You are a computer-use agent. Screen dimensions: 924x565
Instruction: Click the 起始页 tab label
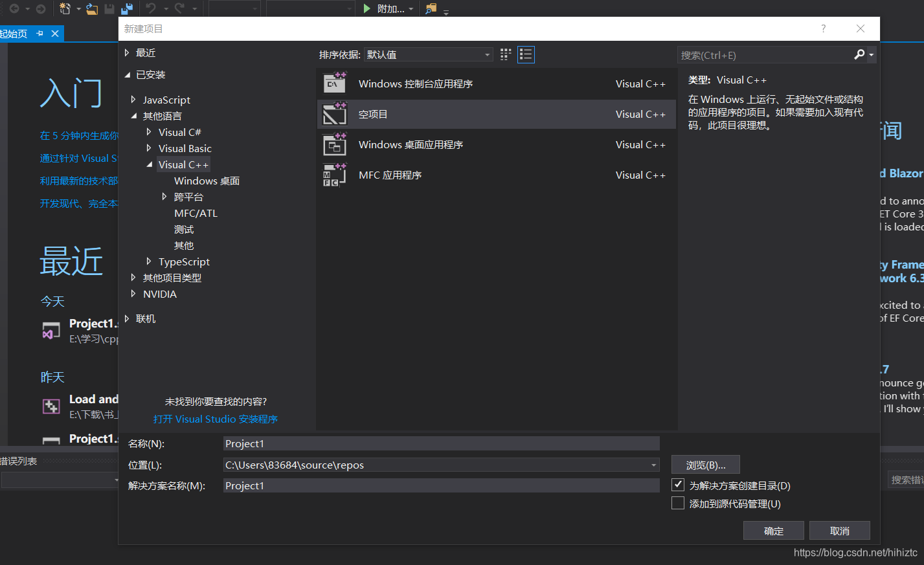pyautogui.click(x=14, y=34)
